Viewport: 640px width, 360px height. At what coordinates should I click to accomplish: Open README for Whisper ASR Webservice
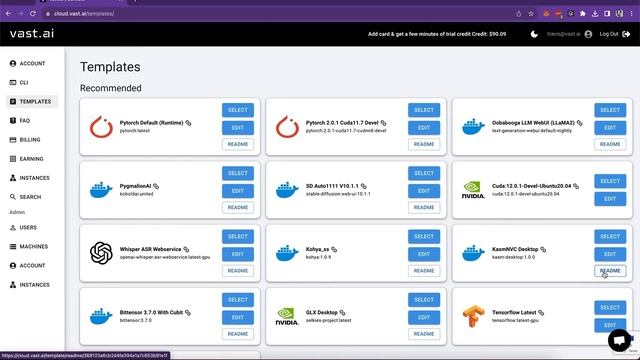[x=238, y=271]
